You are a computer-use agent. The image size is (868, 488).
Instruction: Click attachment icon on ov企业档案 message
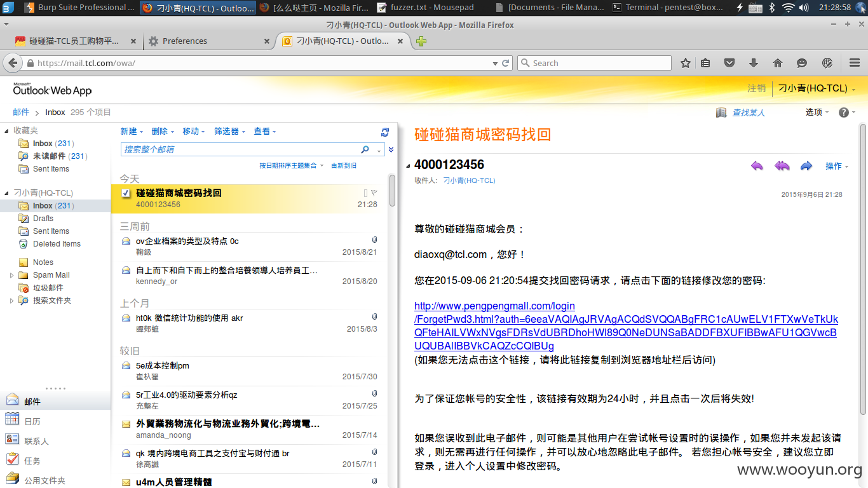click(x=374, y=240)
